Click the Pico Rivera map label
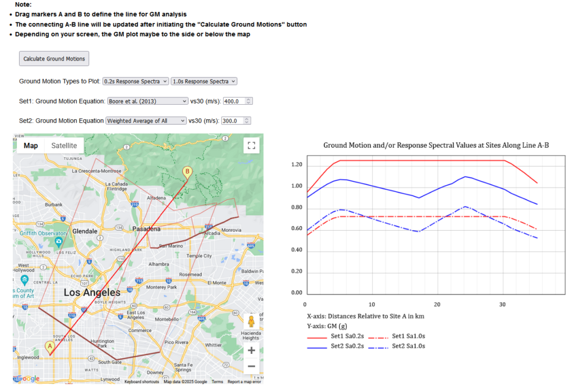Viewport: 574px width, 392px height. coord(177,342)
